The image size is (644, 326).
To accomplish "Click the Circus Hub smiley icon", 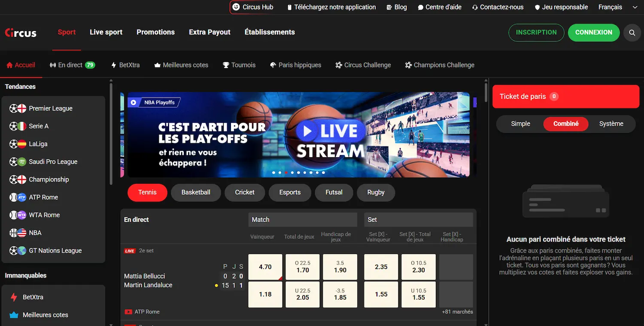I will click(x=236, y=7).
